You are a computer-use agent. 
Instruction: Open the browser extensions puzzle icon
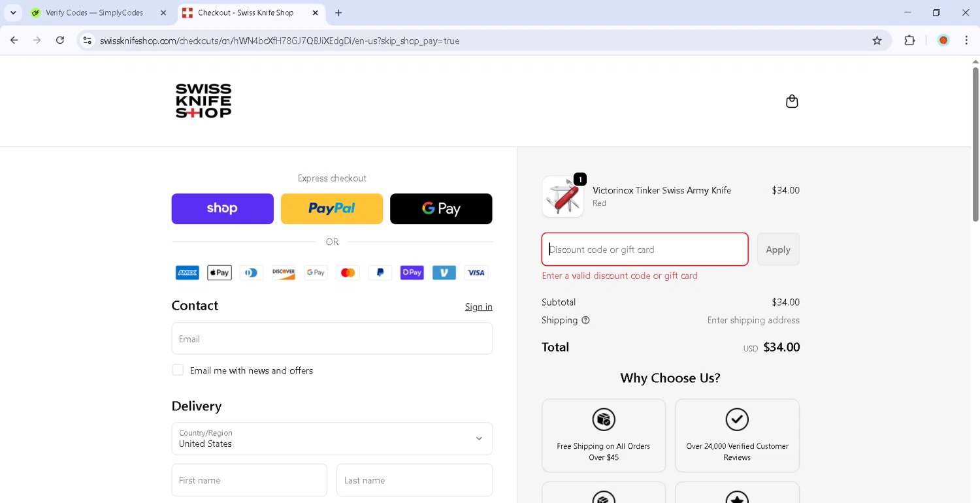pyautogui.click(x=909, y=41)
